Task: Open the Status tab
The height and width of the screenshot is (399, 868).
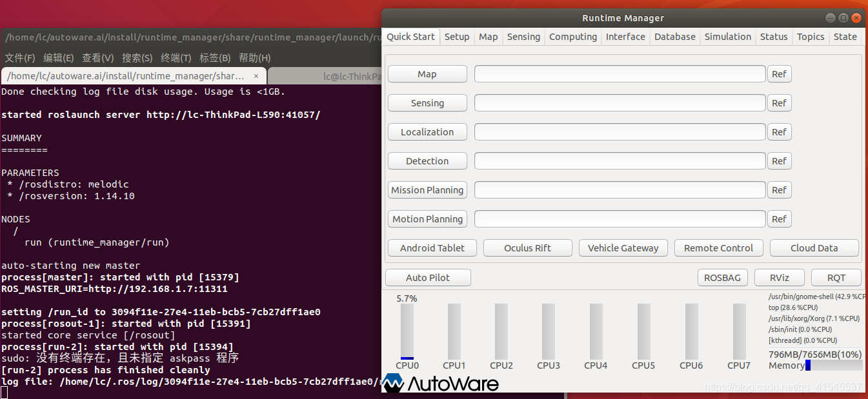Action: [x=774, y=37]
